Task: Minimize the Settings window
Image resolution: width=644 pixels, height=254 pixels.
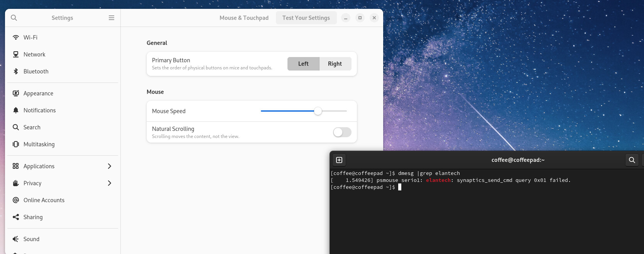Action: point(346,18)
